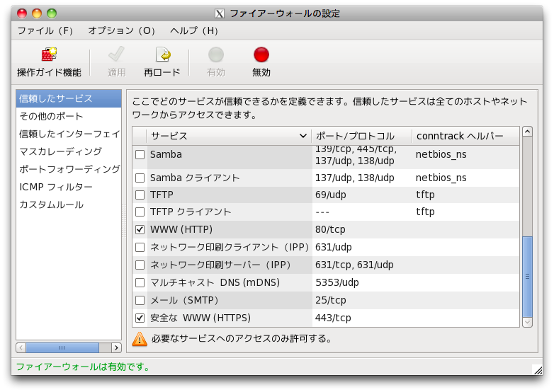This screenshot has width=554, height=392.
Task: Open the オプション (O) menu
Action: [x=122, y=31]
